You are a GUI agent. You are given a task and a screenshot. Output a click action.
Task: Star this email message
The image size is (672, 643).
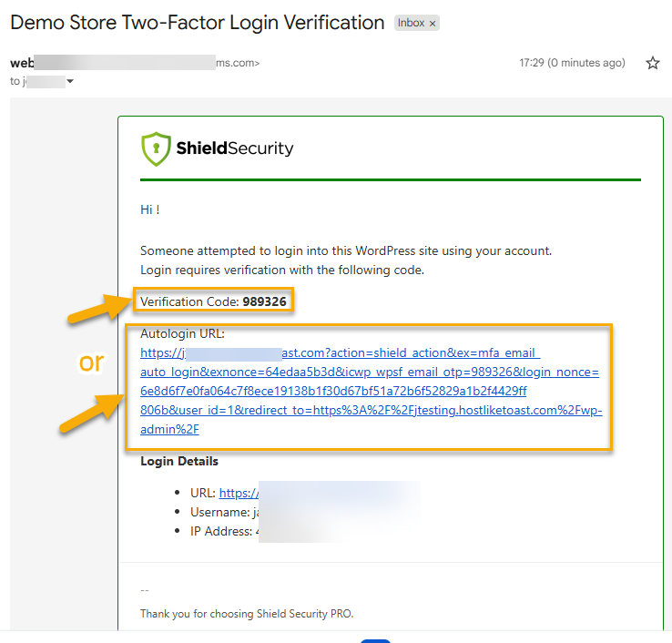(x=652, y=63)
